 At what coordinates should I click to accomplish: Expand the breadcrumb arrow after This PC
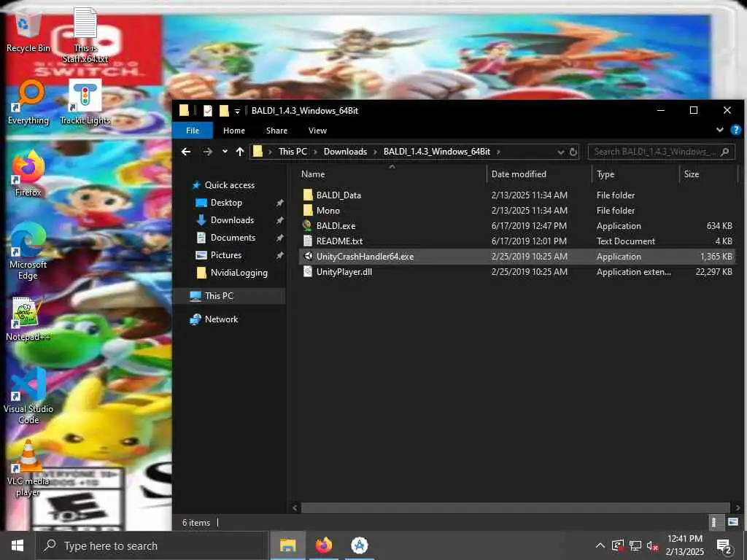click(315, 152)
